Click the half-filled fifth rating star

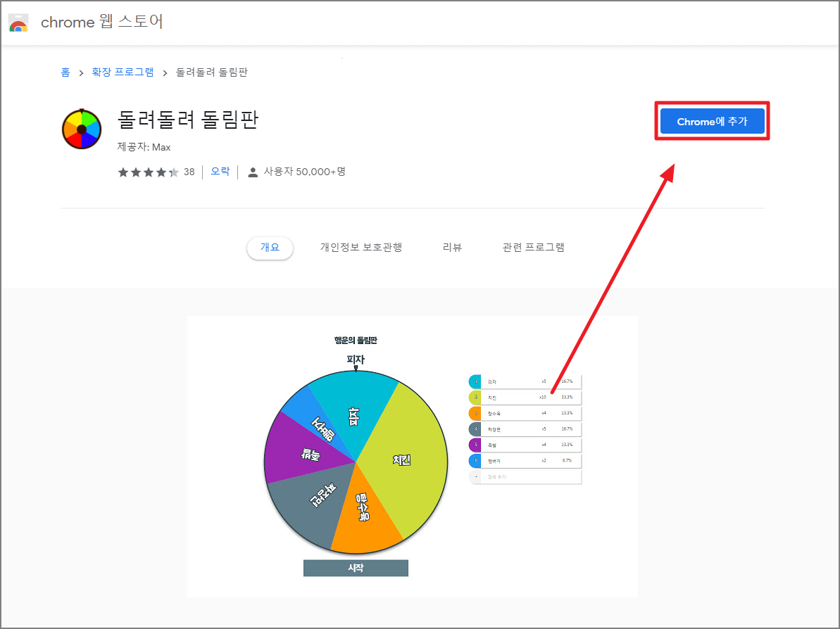(x=173, y=171)
